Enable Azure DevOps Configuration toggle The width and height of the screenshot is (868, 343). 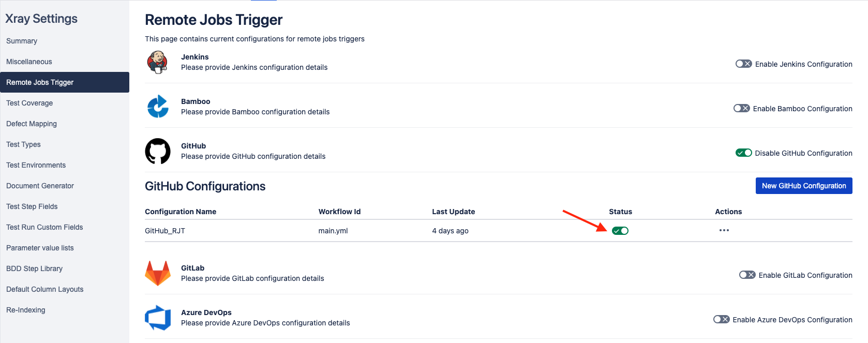(721, 320)
